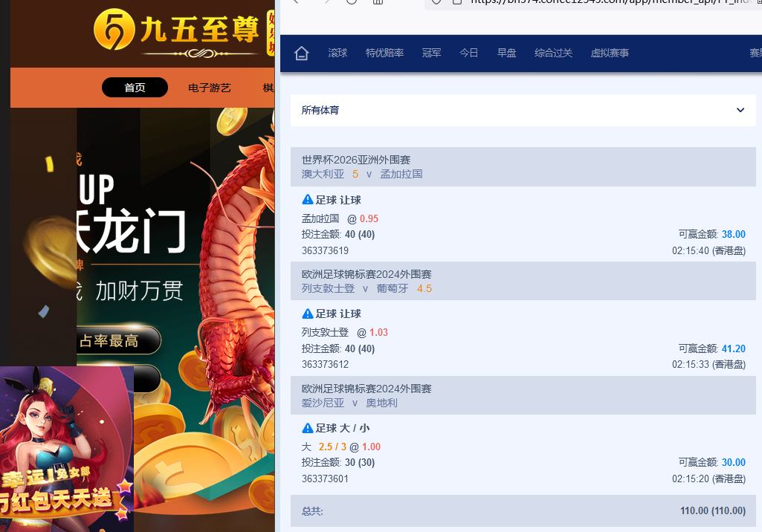Click the 首页 button in casino window
Viewport: 762px width, 532px height.
pyautogui.click(x=135, y=88)
